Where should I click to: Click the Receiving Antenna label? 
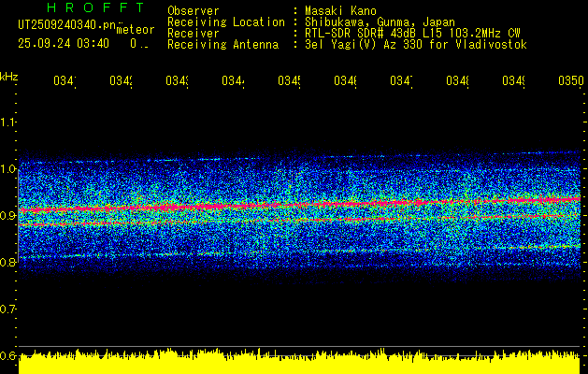[222, 45]
